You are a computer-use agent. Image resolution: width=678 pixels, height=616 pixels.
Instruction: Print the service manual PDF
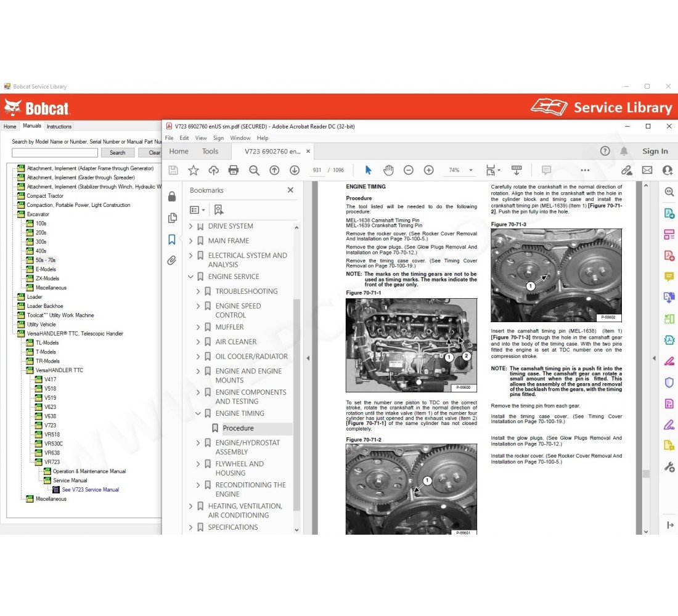pyautogui.click(x=234, y=170)
